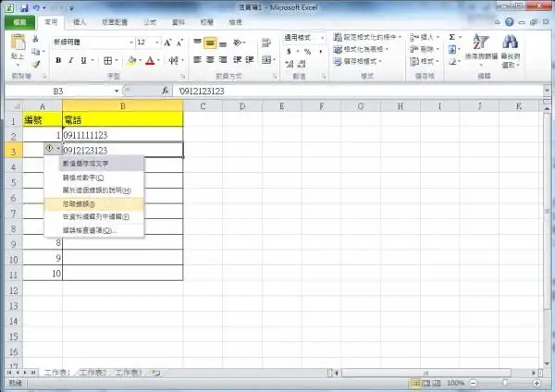The width and height of the screenshot is (555, 392).
Task: Toggle Bottom Align
Action: click(223, 44)
